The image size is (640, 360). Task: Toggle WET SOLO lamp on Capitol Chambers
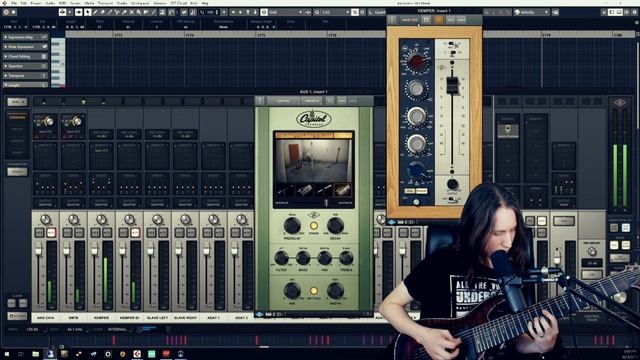coord(313,291)
